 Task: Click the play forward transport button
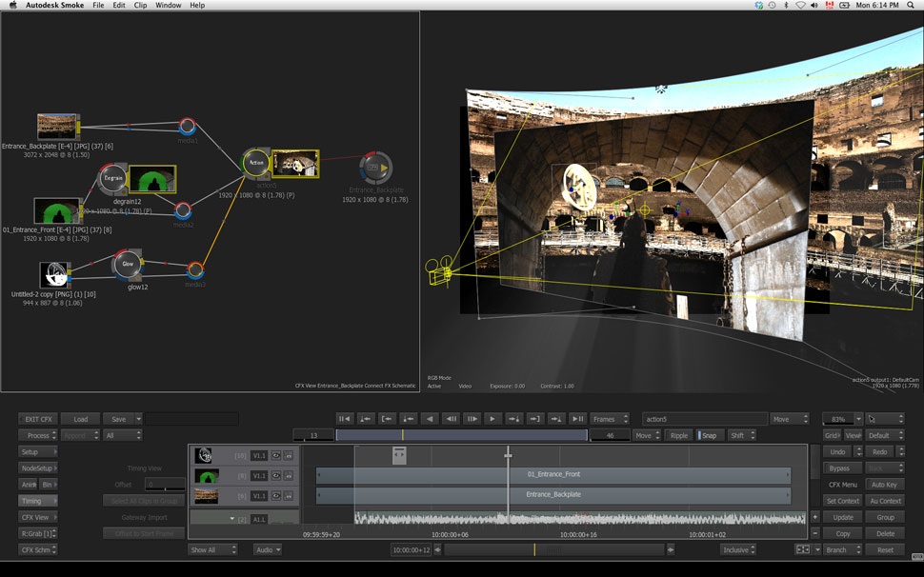[x=492, y=419]
